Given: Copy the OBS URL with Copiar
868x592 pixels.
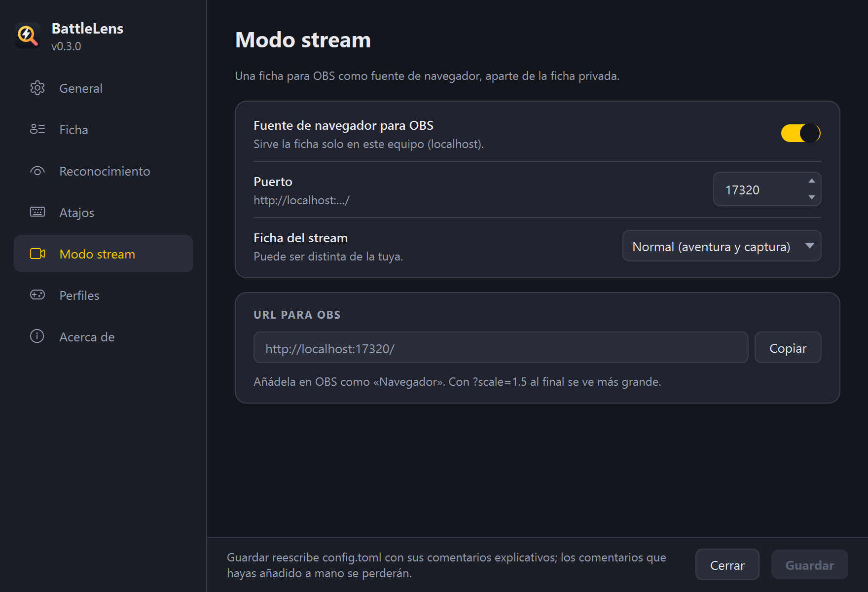Looking at the screenshot, I should 788,348.
